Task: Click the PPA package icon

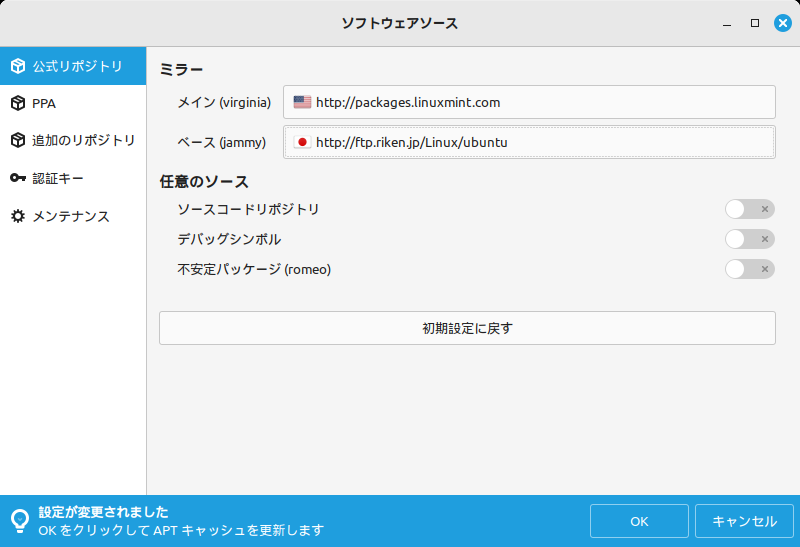Action: [x=18, y=103]
